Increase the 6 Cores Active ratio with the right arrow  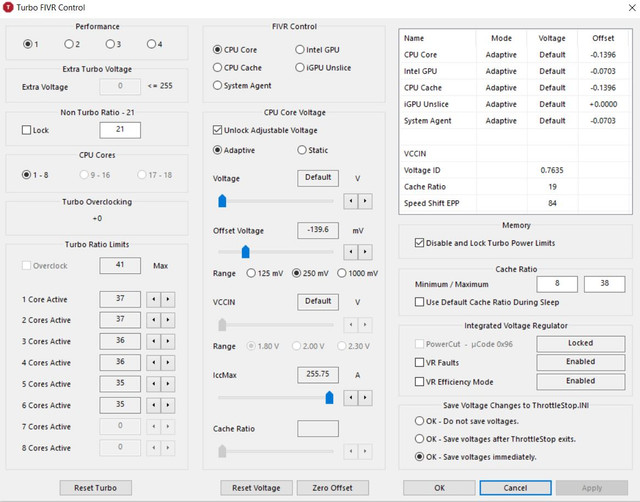coord(168,405)
